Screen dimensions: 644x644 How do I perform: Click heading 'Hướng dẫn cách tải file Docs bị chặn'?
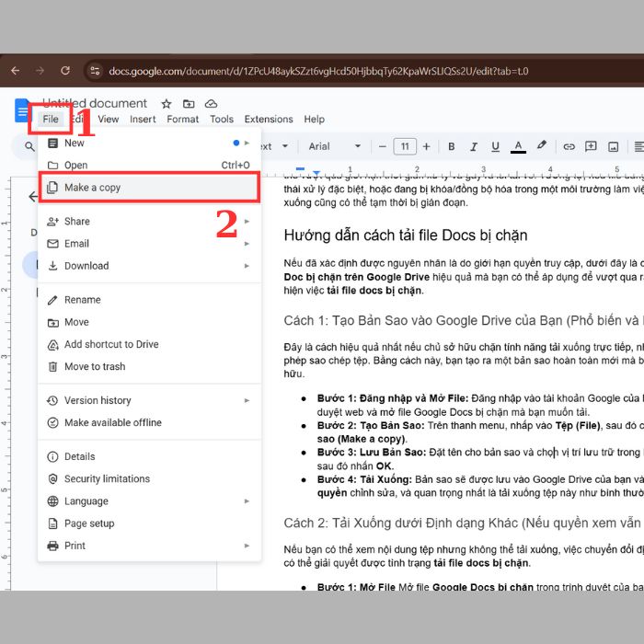pyautogui.click(x=406, y=236)
